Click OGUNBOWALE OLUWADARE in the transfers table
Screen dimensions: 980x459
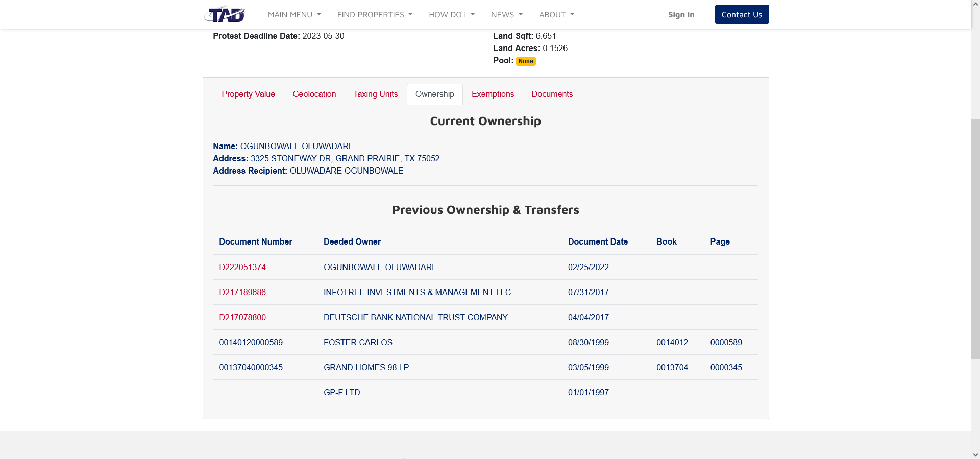[x=380, y=267]
